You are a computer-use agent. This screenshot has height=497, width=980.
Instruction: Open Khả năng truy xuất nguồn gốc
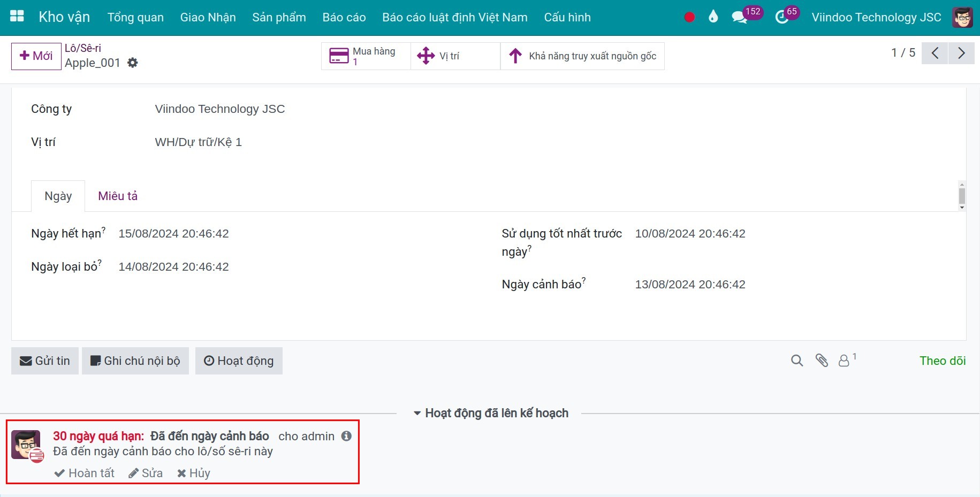pos(582,56)
